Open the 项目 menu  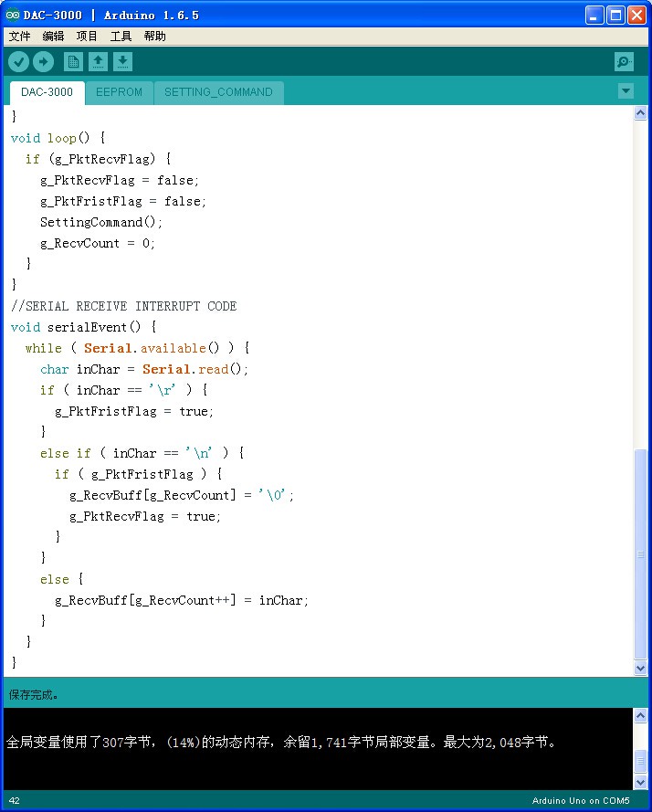(87, 37)
